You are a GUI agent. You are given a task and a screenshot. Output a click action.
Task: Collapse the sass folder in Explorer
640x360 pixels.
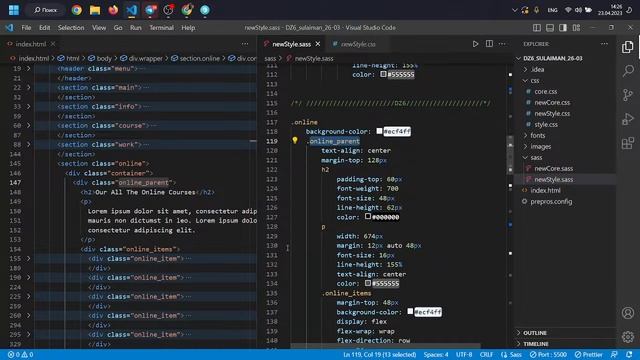coord(536,158)
